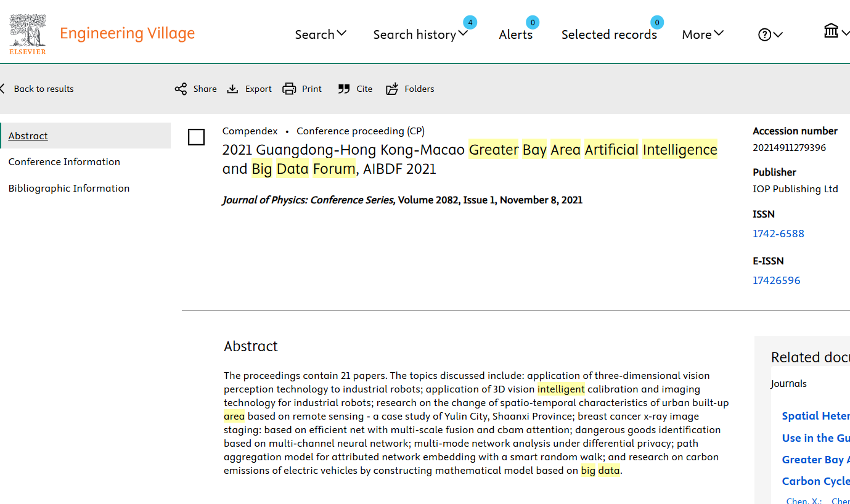Click the back arrow chevron icon
The image size is (850, 504).
point(2,89)
